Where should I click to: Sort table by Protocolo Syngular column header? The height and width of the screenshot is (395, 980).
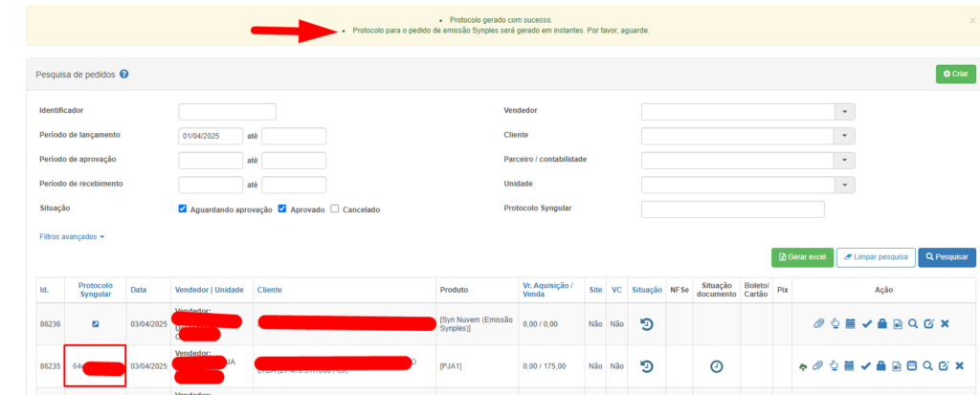pos(95,290)
